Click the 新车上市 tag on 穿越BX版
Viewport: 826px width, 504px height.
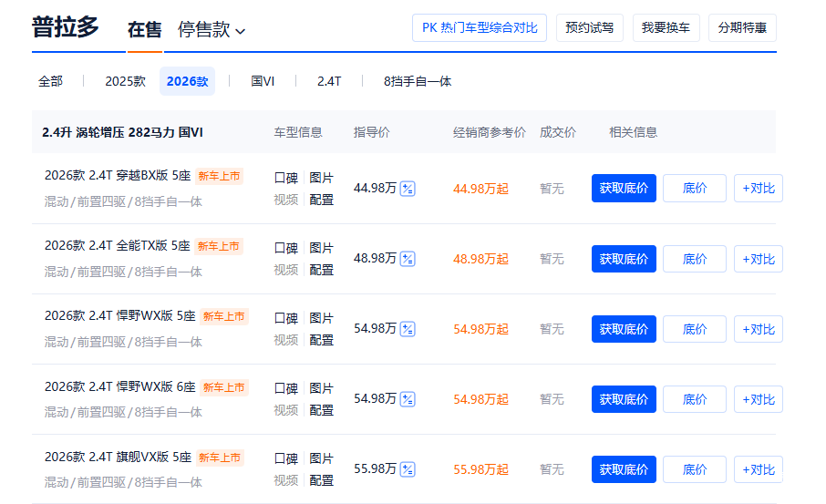click(219, 176)
